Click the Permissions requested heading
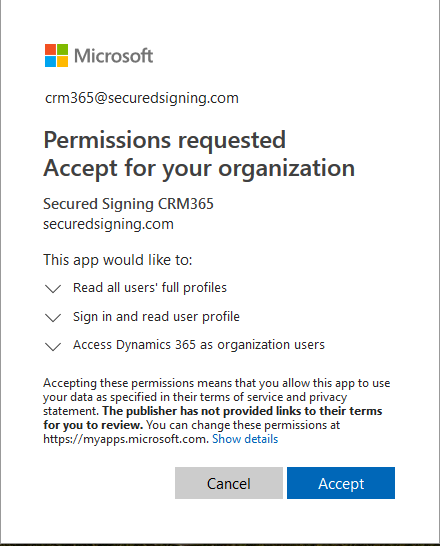The image size is (440, 546). [164, 140]
